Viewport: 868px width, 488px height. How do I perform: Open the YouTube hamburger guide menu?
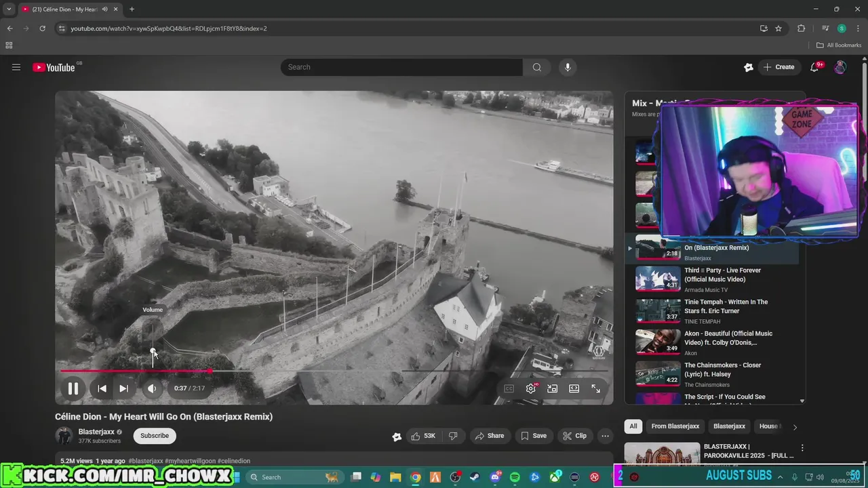pyautogui.click(x=16, y=67)
